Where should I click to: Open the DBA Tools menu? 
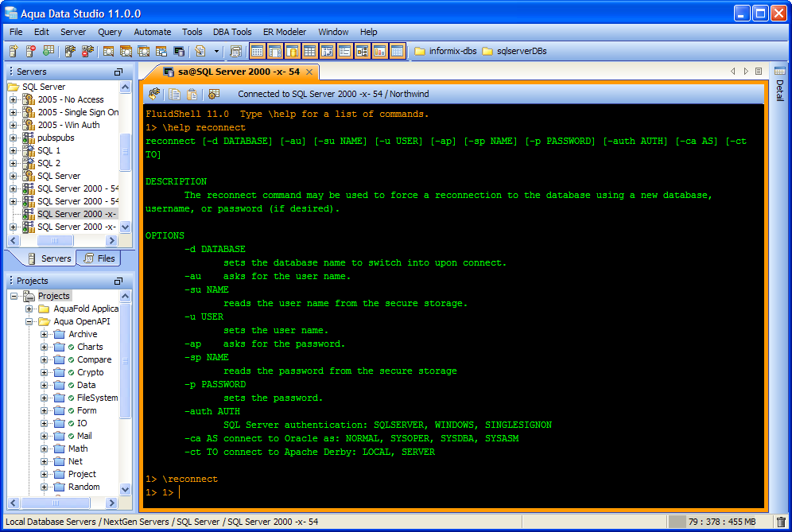(232, 32)
